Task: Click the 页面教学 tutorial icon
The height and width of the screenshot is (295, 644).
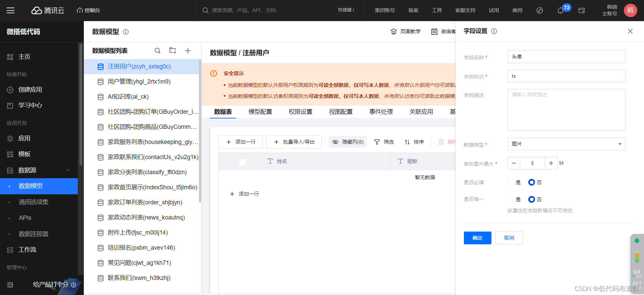Action: [x=394, y=32]
